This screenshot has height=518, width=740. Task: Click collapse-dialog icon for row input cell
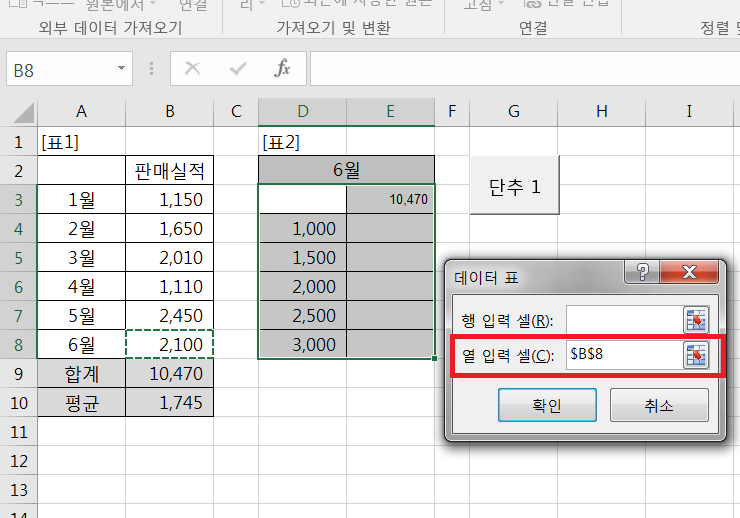(x=695, y=320)
